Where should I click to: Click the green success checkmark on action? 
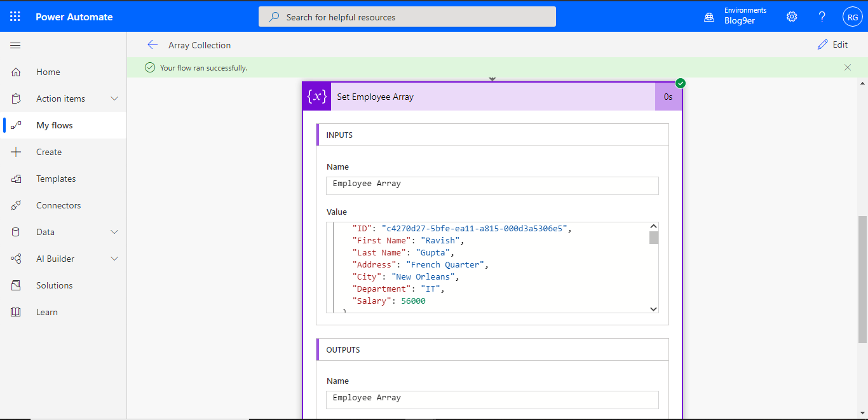pos(681,83)
